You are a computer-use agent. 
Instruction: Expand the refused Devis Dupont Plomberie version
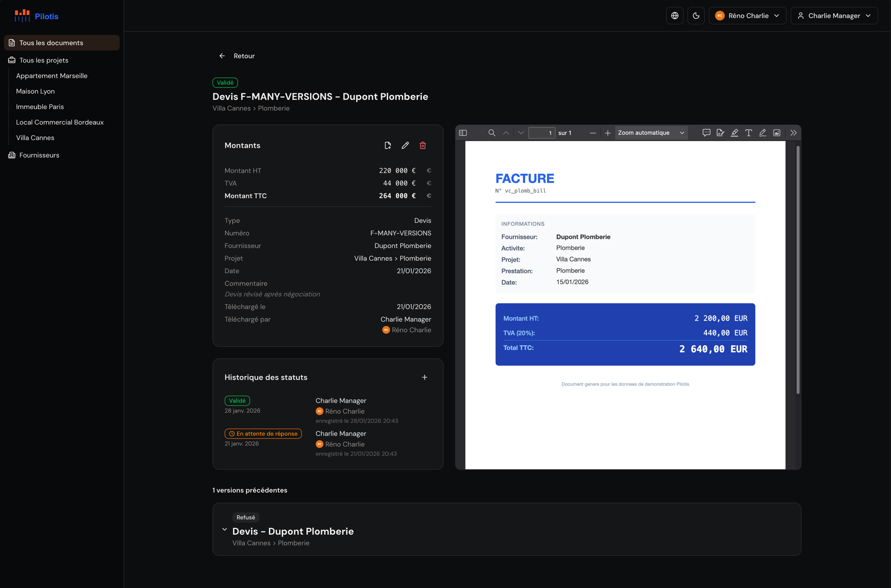(x=224, y=529)
